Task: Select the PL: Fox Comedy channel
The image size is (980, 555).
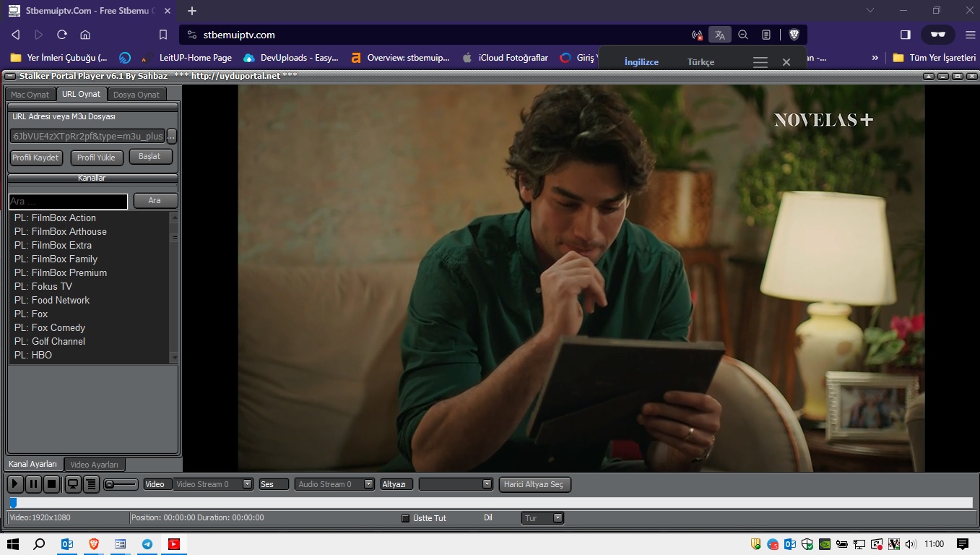Action: coord(90,327)
